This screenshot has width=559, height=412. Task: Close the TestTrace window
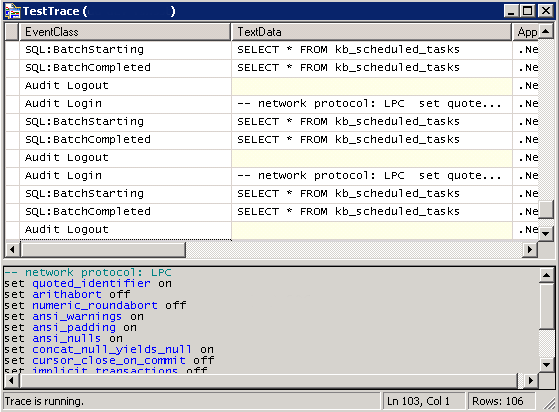click(545, 11)
